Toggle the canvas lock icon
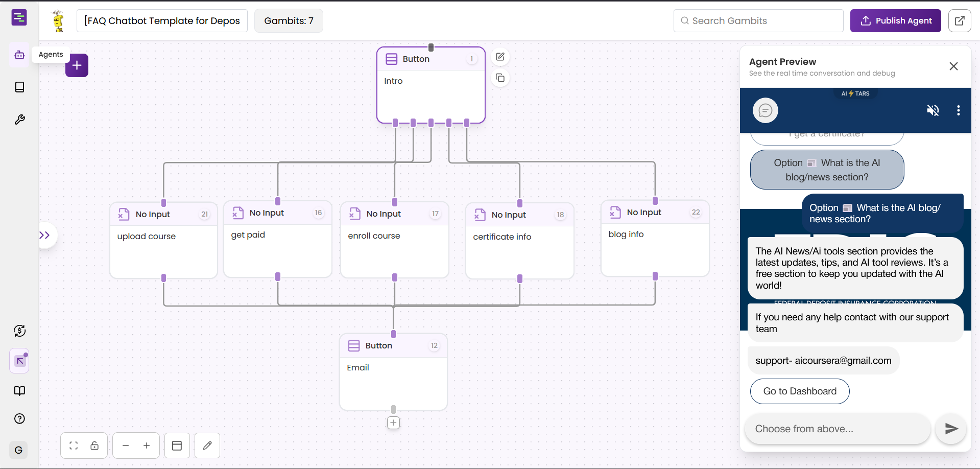The height and width of the screenshot is (469, 980). pyautogui.click(x=94, y=445)
